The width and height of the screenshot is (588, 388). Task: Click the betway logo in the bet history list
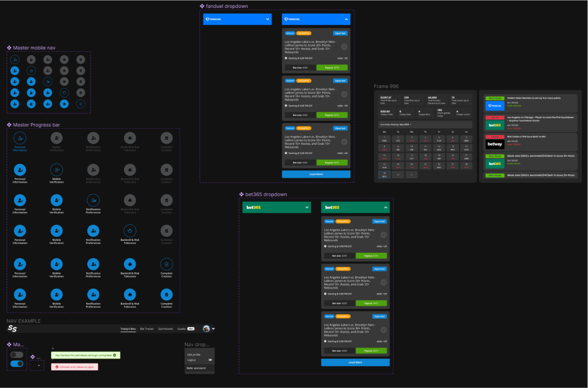495,144
